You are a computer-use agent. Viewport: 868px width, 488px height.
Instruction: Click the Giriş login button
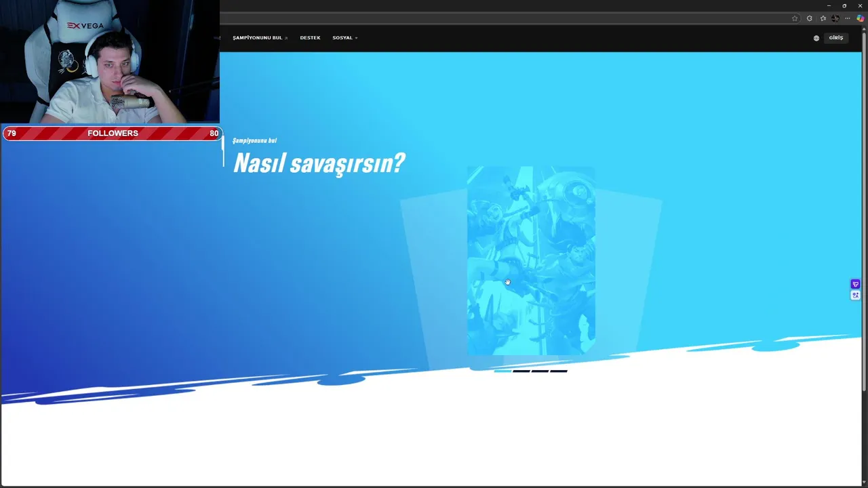836,38
